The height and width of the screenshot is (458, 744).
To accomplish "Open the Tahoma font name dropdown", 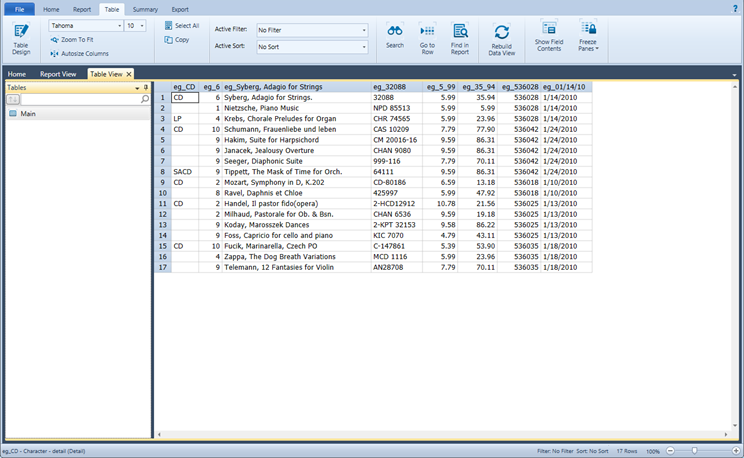I will 118,26.
